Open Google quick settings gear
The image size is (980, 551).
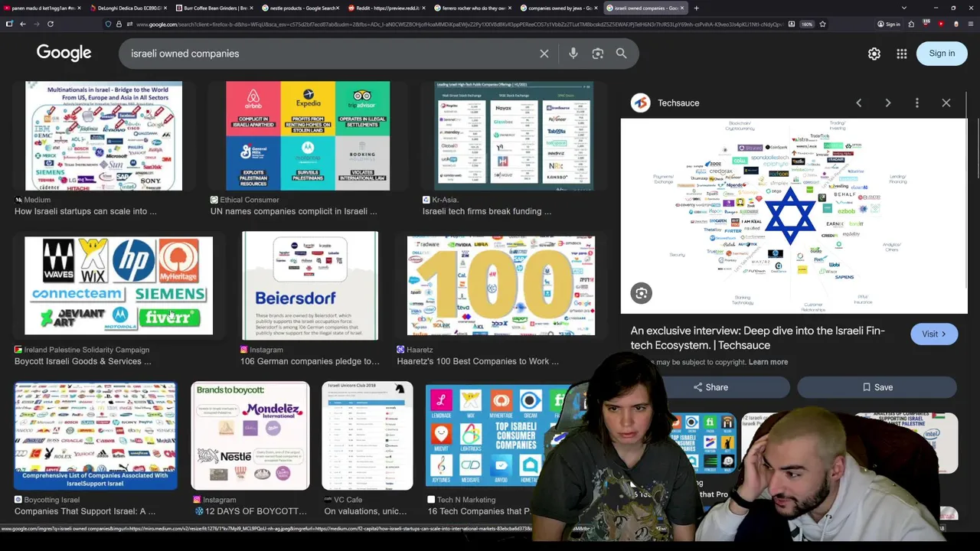point(874,54)
